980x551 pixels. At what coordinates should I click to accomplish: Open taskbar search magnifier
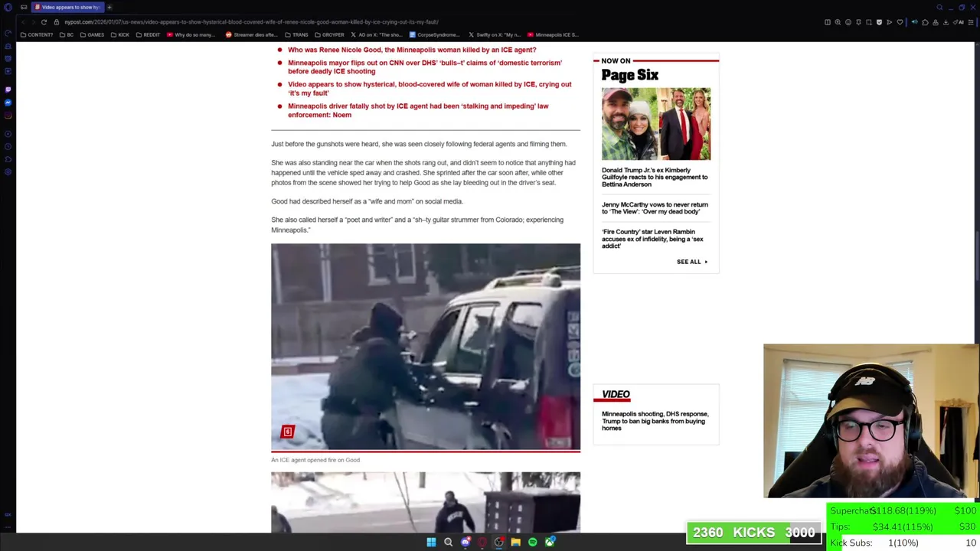(x=448, y=543)
